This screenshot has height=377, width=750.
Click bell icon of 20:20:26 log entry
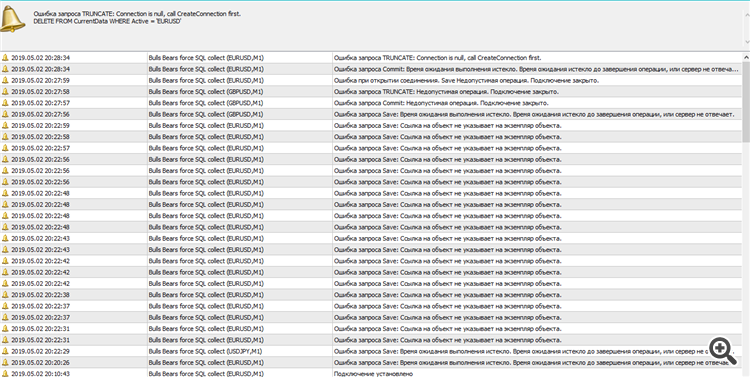[5, 363]
